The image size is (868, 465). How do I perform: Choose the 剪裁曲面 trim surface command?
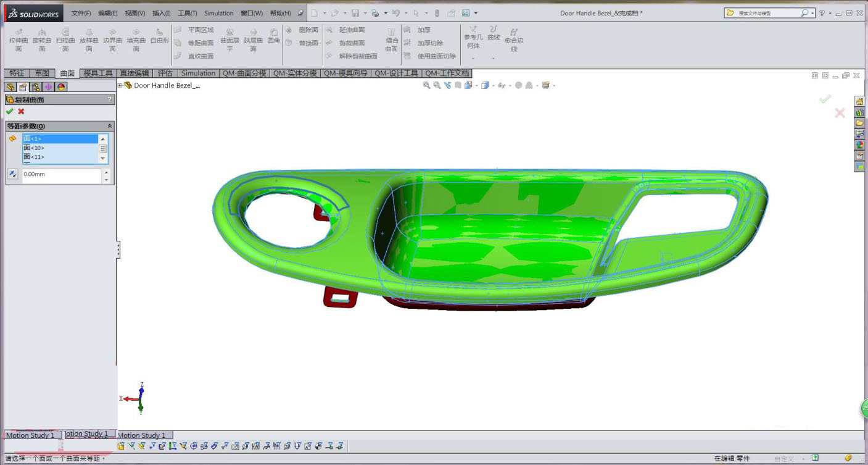345,43
